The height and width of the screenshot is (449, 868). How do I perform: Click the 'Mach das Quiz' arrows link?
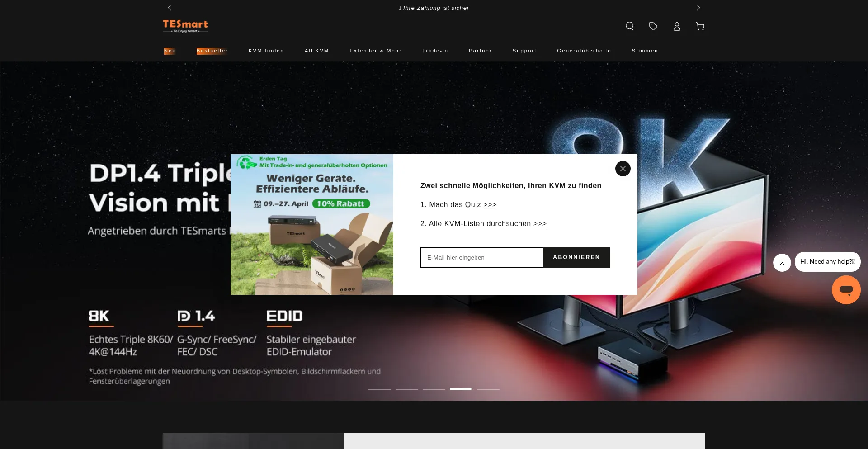490,205
